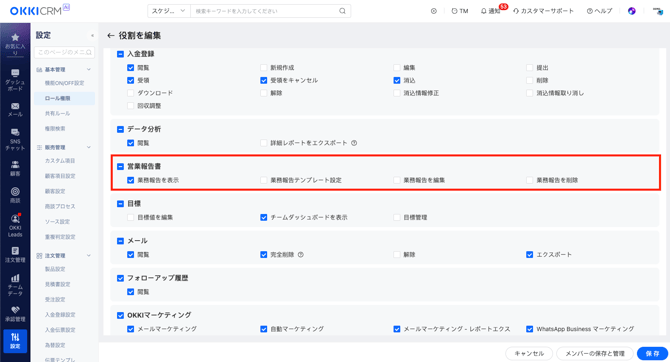Toggle 営業報告書 group checkbox
The height and width of the screenshot is (362, 670).
[x=120, y=167]
